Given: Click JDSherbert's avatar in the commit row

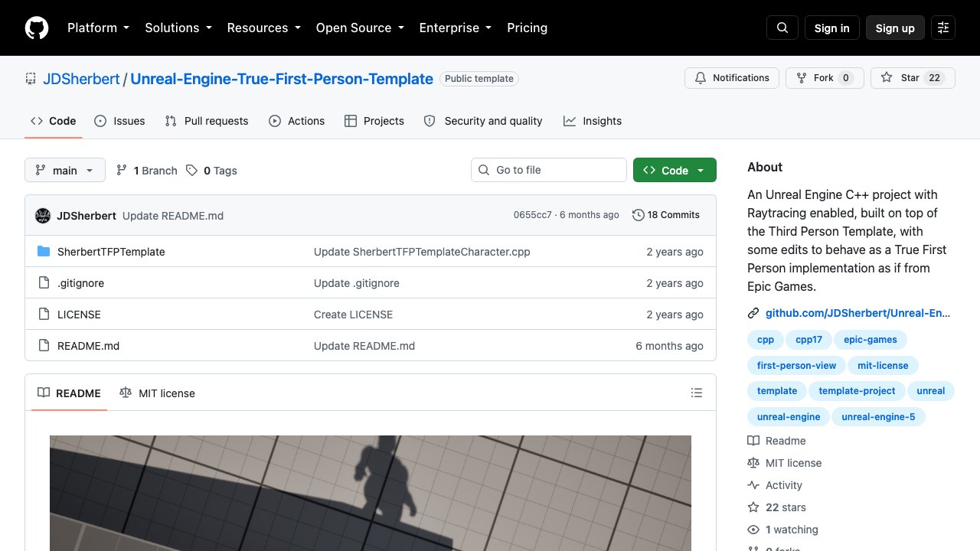Looking at the screenshot, I should (x=43, y=216).
